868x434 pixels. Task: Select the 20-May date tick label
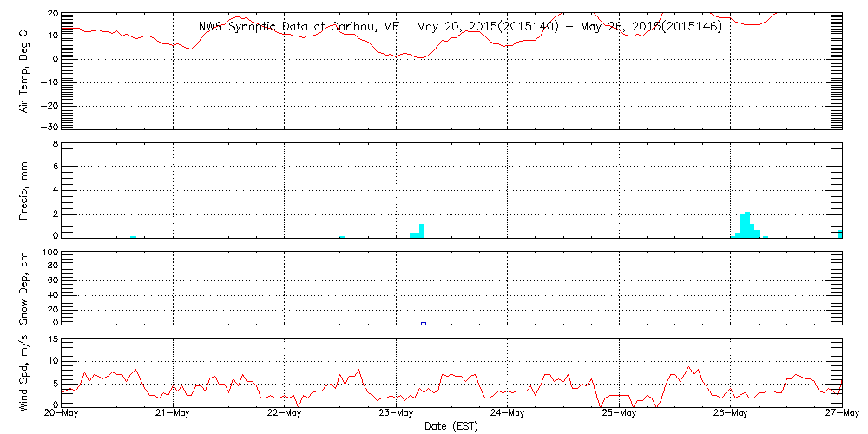pyautogui.click(x=62, y=414)
